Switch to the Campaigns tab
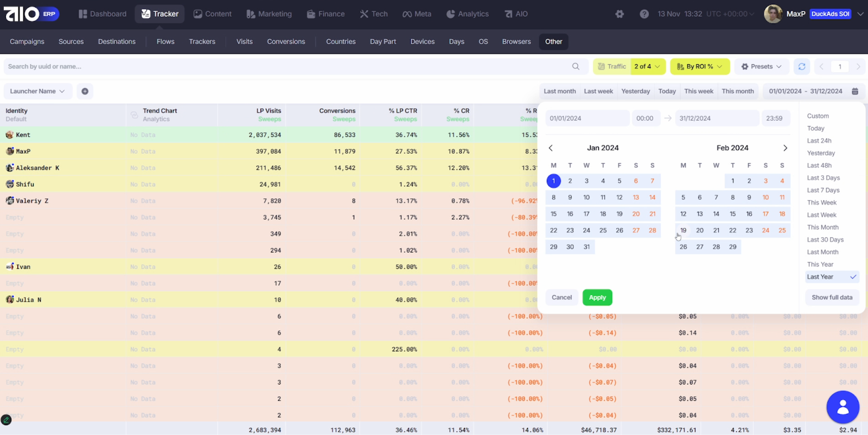This screenshot has width=868, height=435. (27, 41)
